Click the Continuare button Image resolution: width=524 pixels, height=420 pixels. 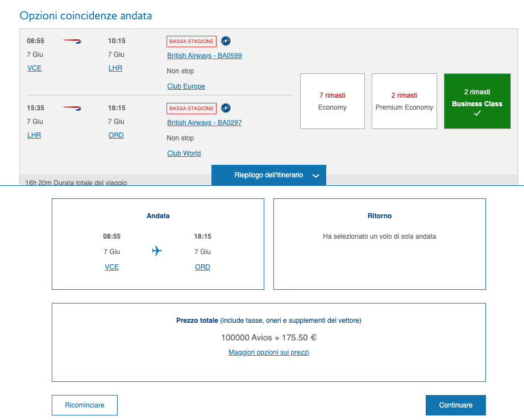point(455,405)
